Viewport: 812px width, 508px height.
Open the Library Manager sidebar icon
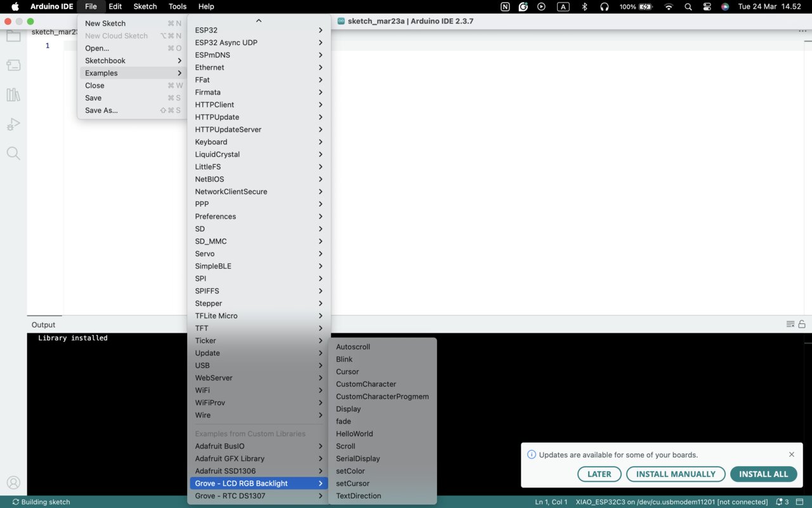tap(13, 95)
